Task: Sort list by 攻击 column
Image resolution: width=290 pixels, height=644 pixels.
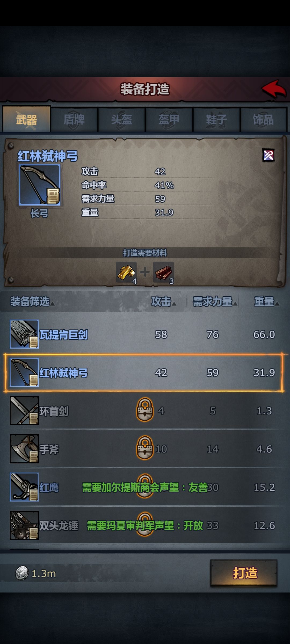Action: coord(164,302)
